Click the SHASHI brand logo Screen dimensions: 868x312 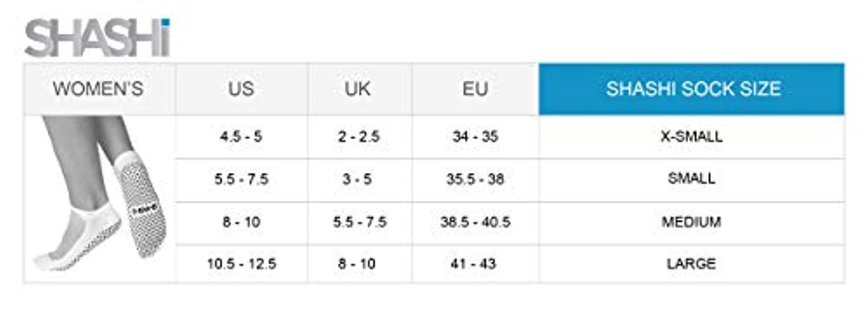point(97,38)
